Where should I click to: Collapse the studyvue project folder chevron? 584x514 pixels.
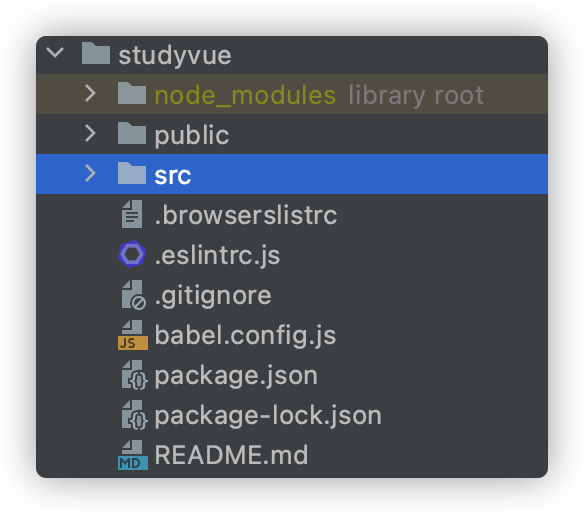click(x=55, y=53)
